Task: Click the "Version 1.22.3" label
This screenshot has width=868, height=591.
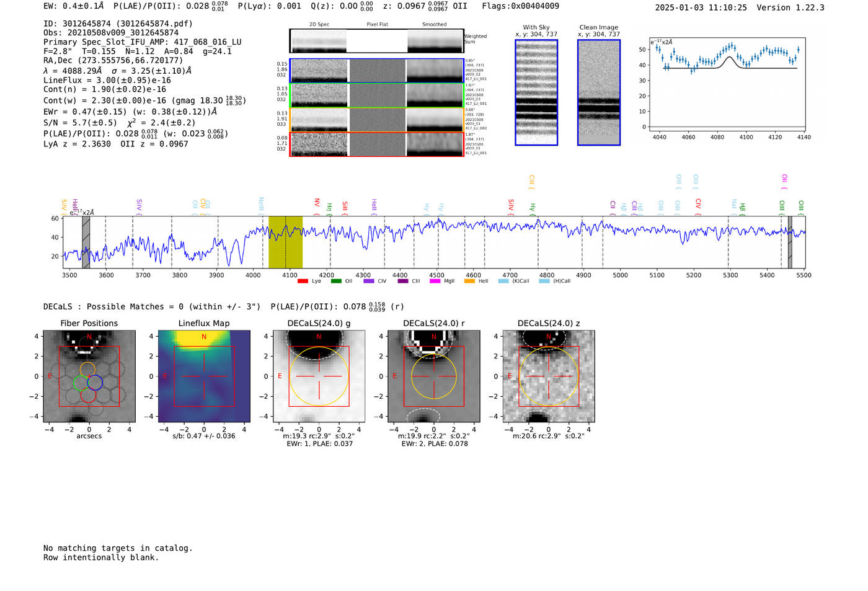Action: 790,7
